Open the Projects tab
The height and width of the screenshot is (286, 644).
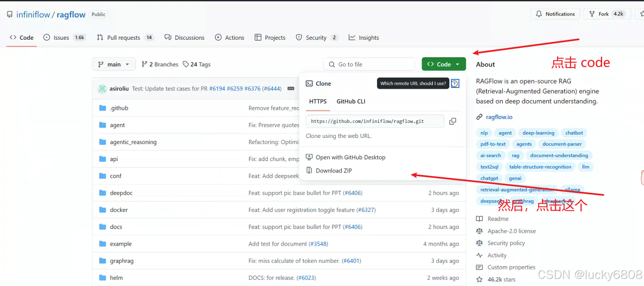click(270, 38)
